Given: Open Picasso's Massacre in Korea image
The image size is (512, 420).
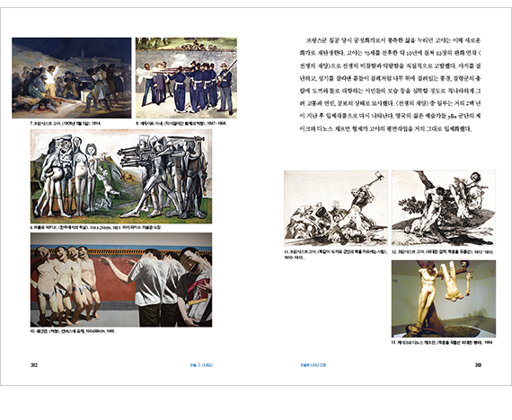Looking at the screenshot, I should 121,176.
